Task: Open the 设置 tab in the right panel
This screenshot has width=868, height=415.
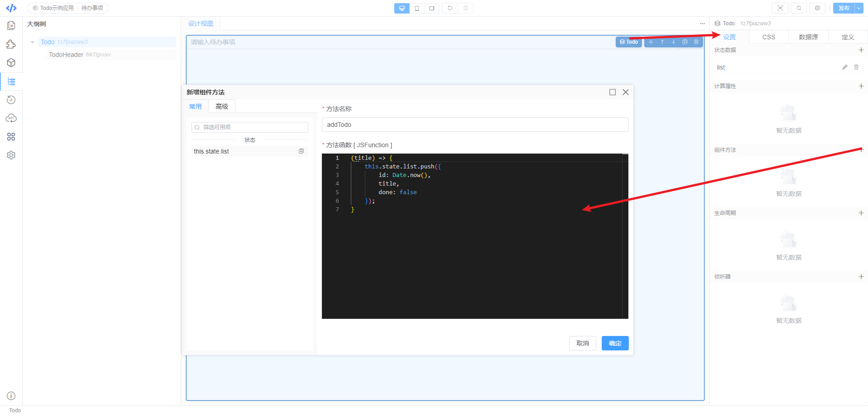Action: tap(729, 37)
